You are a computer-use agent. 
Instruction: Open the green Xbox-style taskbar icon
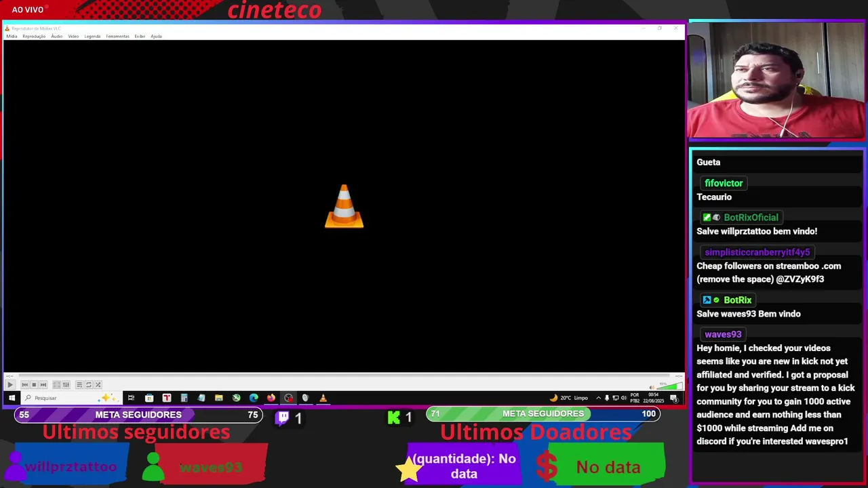tap(236, 398)
